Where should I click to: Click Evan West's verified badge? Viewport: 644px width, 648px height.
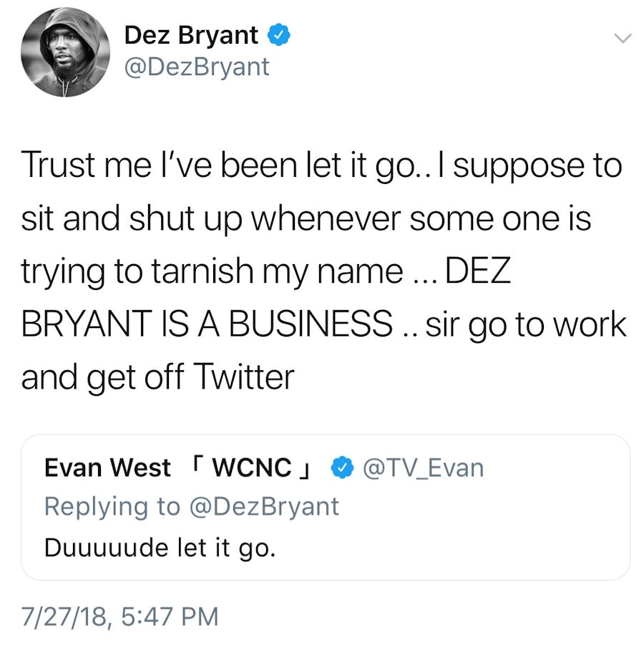343,468
